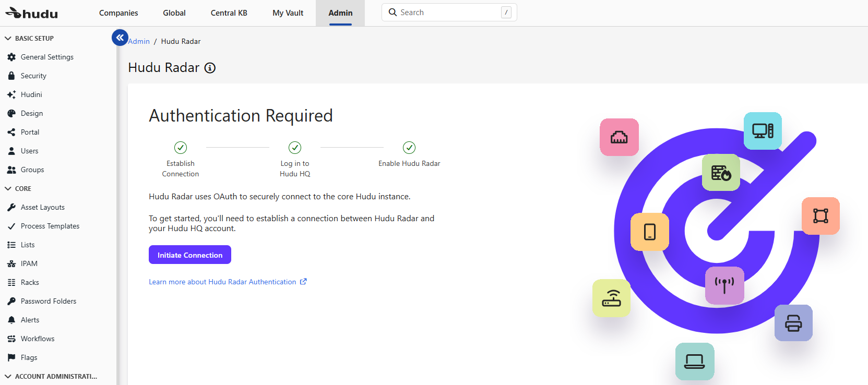Click the slash shortcut key badge
This screenshot has height=385, width=868.
[506, 13]
